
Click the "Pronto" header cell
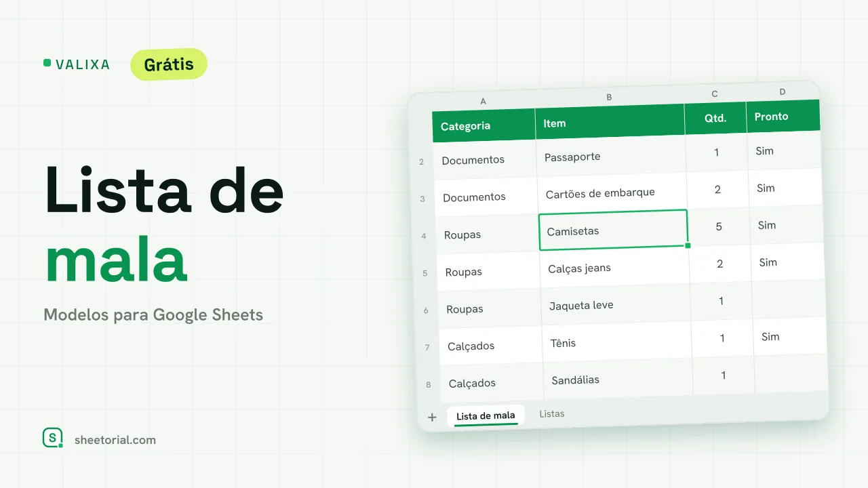tap(783, 116)
